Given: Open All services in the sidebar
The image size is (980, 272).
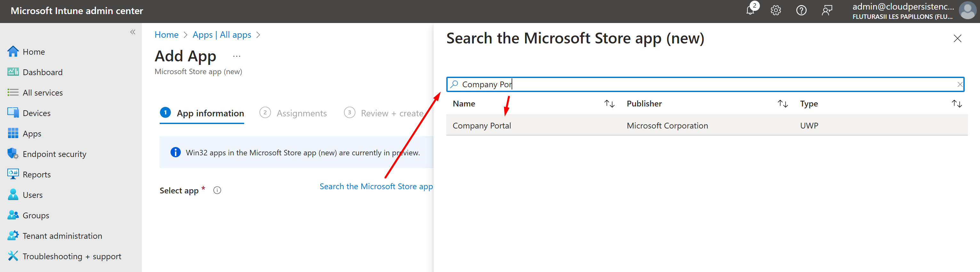Looking at the screenshot, I should point(43,93).
